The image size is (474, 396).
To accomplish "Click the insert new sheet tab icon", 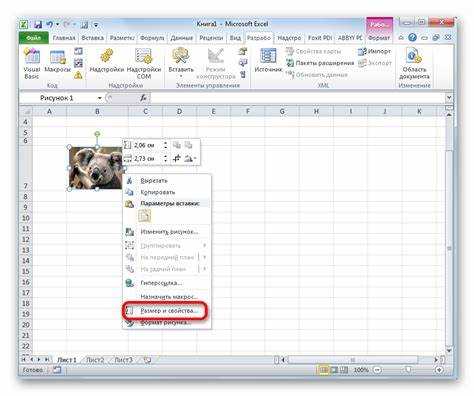I will (147, 360).
